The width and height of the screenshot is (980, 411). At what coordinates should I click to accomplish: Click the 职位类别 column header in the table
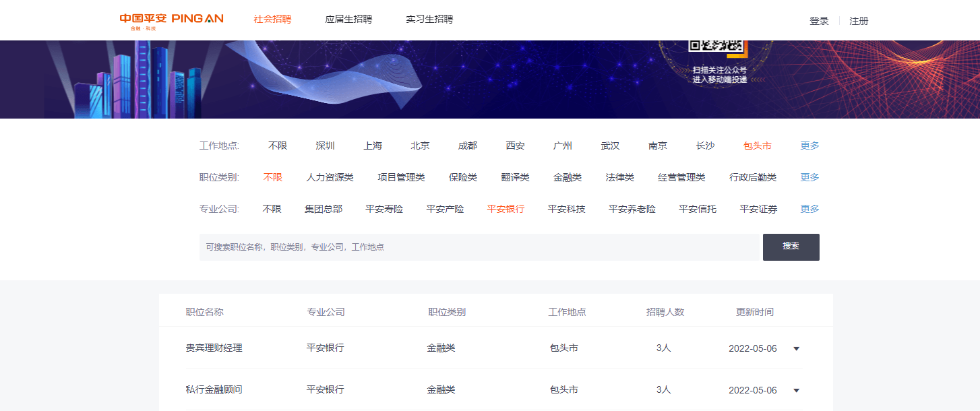point(448,312)
